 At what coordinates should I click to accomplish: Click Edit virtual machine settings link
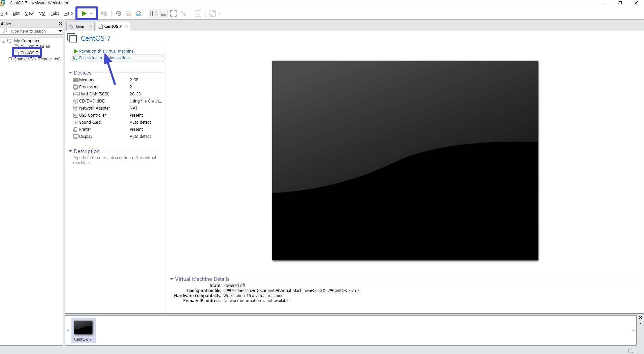pyautogui.click(x=105, y=58)
